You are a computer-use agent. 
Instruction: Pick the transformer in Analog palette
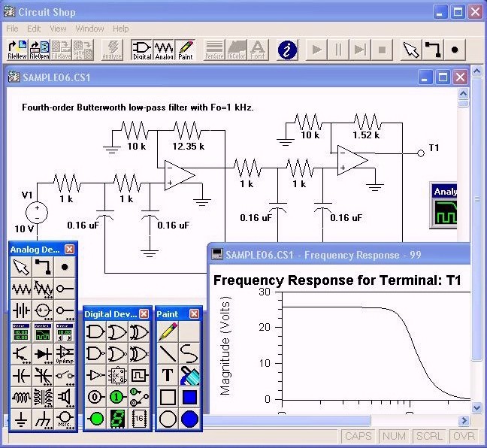click(43, 398)
